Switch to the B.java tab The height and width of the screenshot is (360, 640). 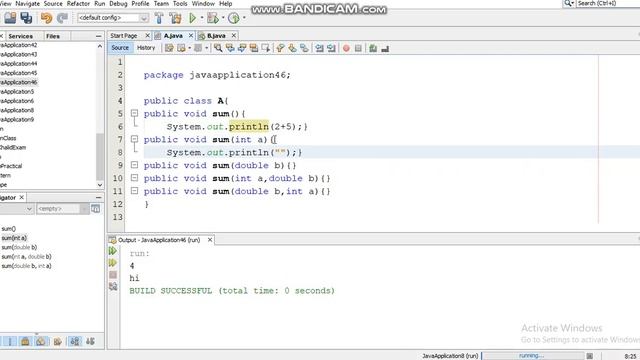216,36
